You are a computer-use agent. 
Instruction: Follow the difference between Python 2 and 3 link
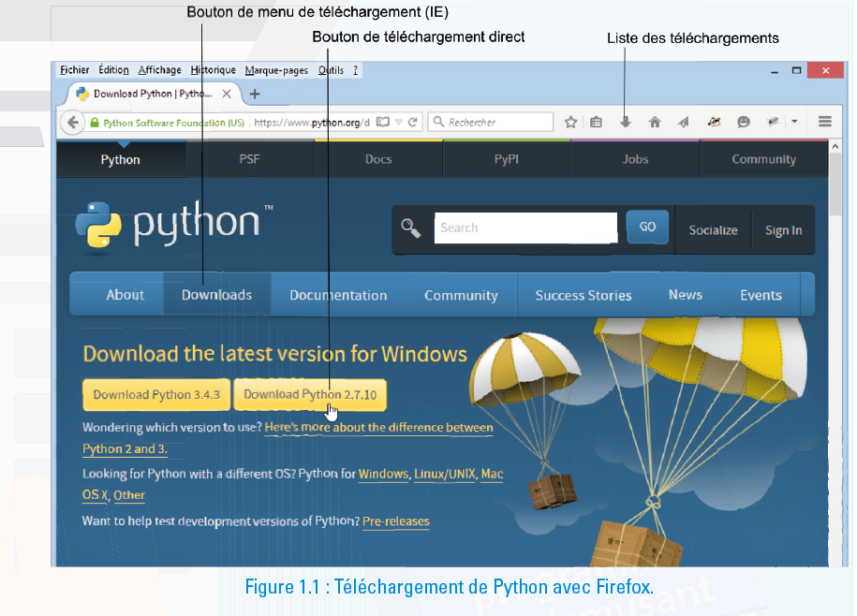(x=378, y=428)
